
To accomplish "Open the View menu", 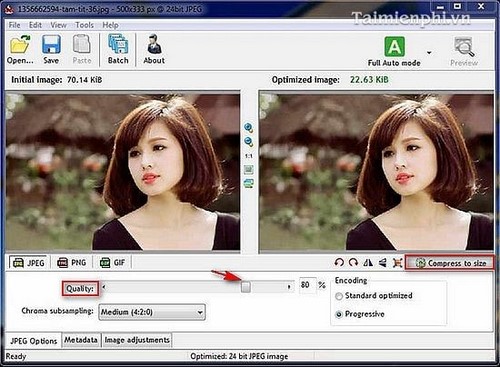I will 58,25.
